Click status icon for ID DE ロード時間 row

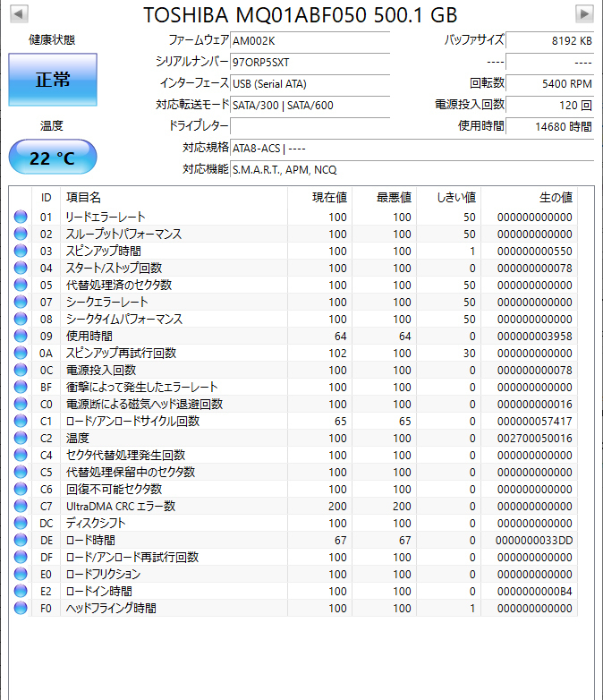(x=21, y=540)
